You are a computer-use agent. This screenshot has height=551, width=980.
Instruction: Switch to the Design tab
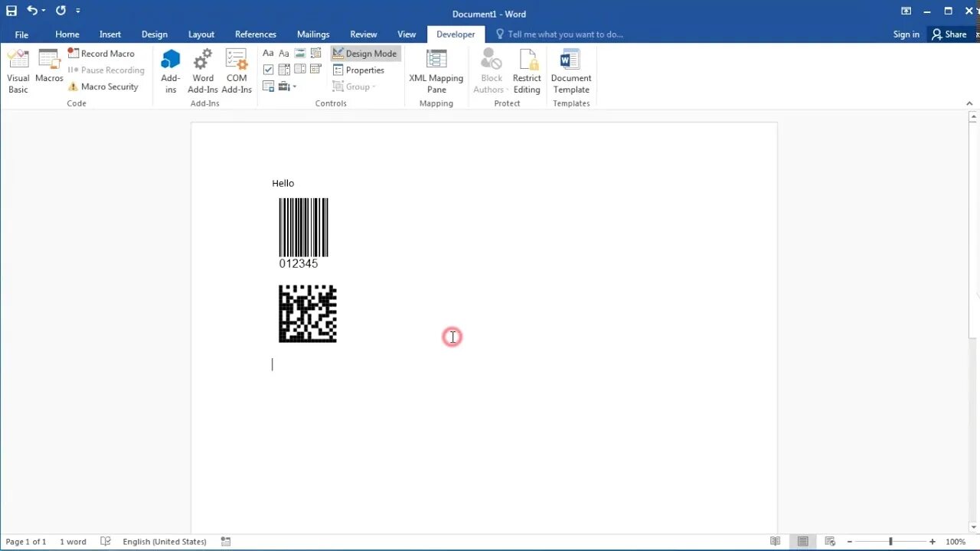[x=155, y=34]
